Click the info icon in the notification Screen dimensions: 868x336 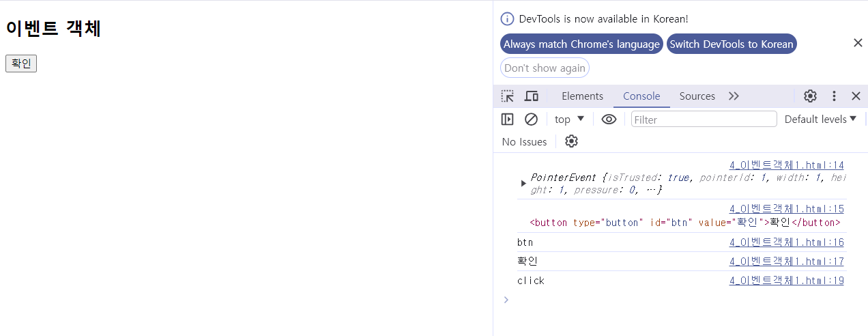[x=507, y=19]
